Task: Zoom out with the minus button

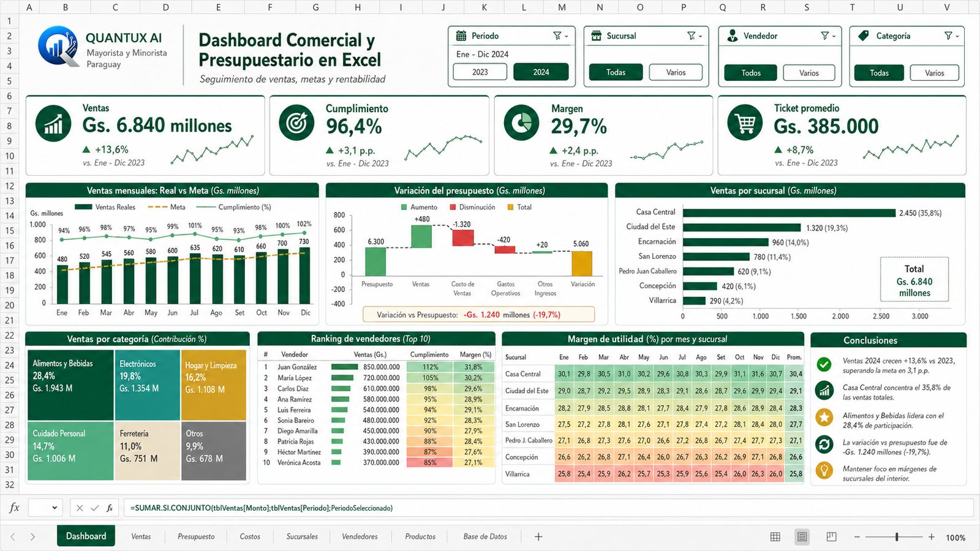Action: click(857, 537)
